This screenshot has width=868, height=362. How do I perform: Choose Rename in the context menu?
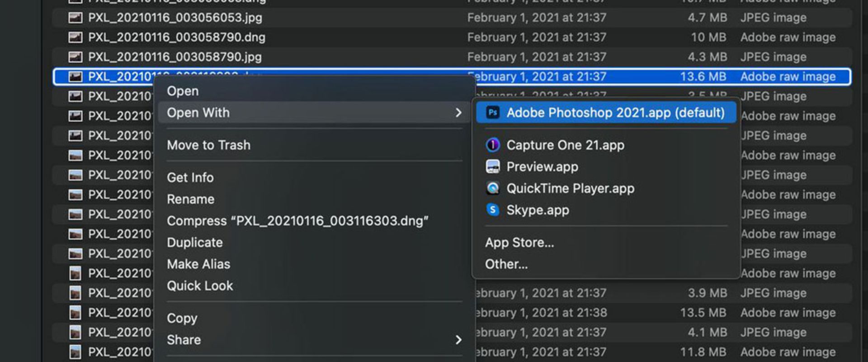click(x=190, y=199)
